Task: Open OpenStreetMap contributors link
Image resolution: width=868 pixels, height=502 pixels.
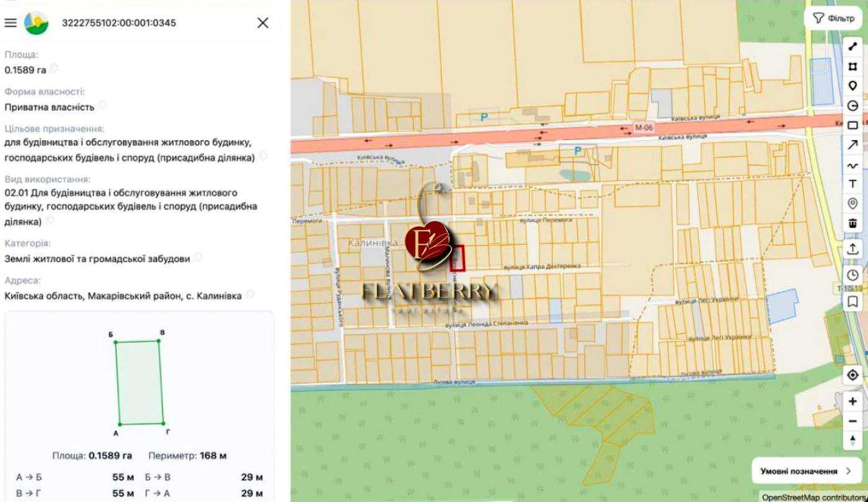Action: point(814,497)
